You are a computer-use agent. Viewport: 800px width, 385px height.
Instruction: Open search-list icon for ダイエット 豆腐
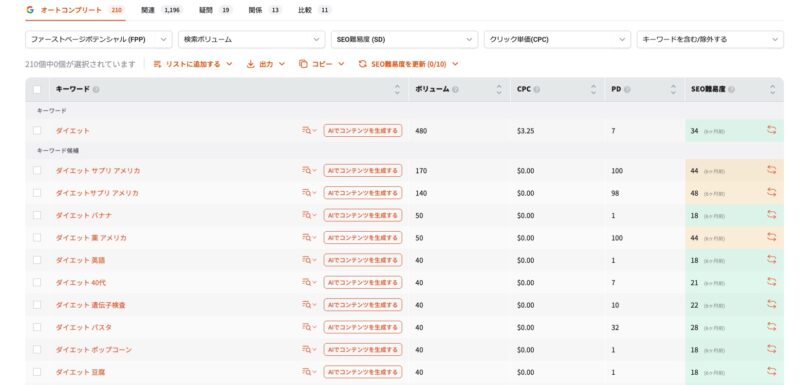pos(309,372)
